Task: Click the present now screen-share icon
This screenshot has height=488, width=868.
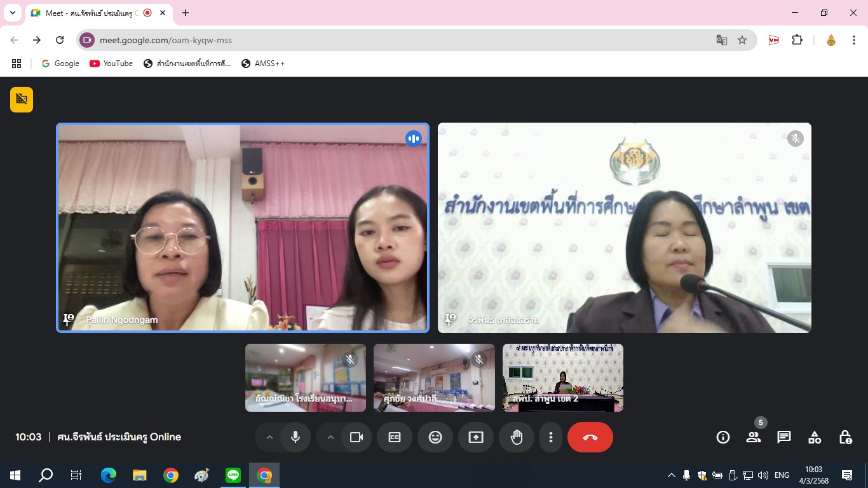Action: click(476, 437)
